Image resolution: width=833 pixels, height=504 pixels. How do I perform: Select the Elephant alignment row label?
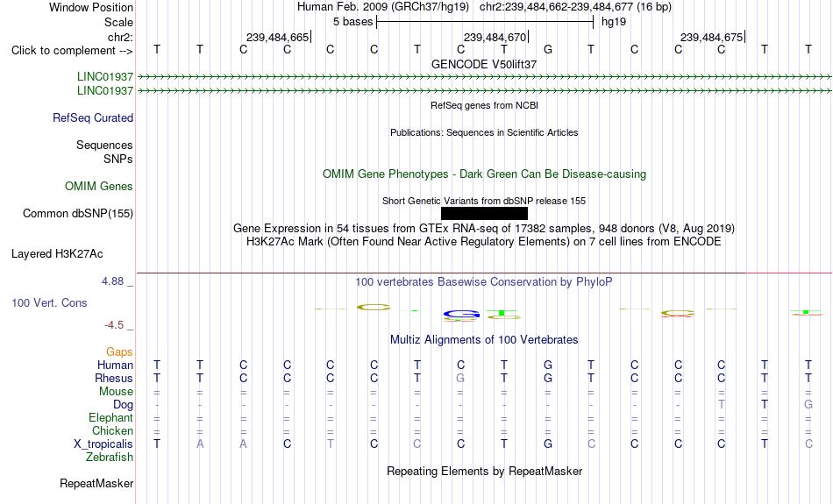pos(110,418)
